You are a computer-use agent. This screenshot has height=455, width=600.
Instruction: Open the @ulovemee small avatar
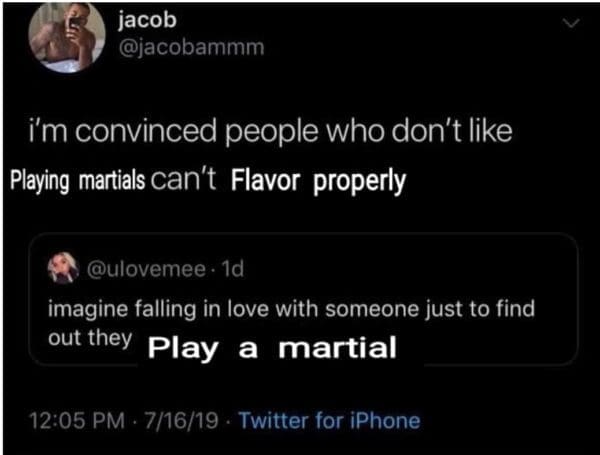pyautogui.click(x=63, y=268)
